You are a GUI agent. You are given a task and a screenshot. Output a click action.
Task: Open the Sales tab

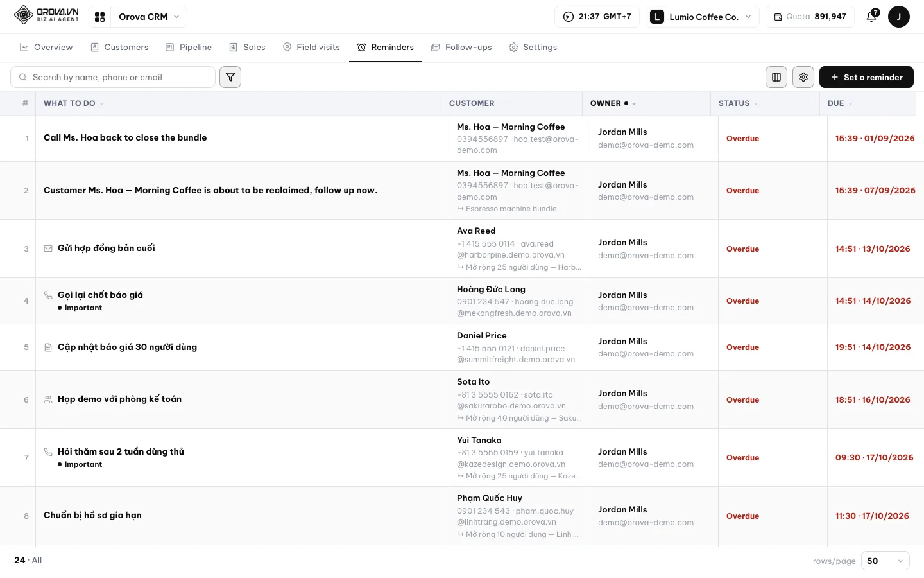tap(247, 48)
